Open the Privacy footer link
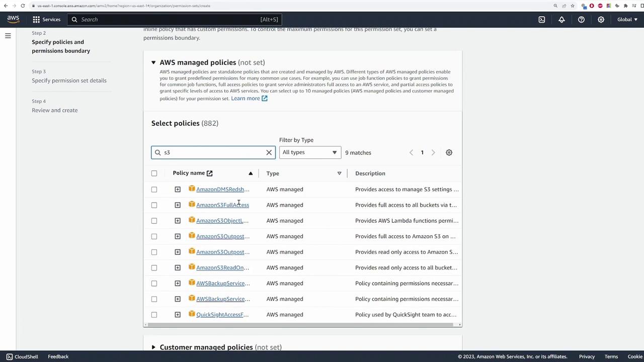 tap(587, 356)
